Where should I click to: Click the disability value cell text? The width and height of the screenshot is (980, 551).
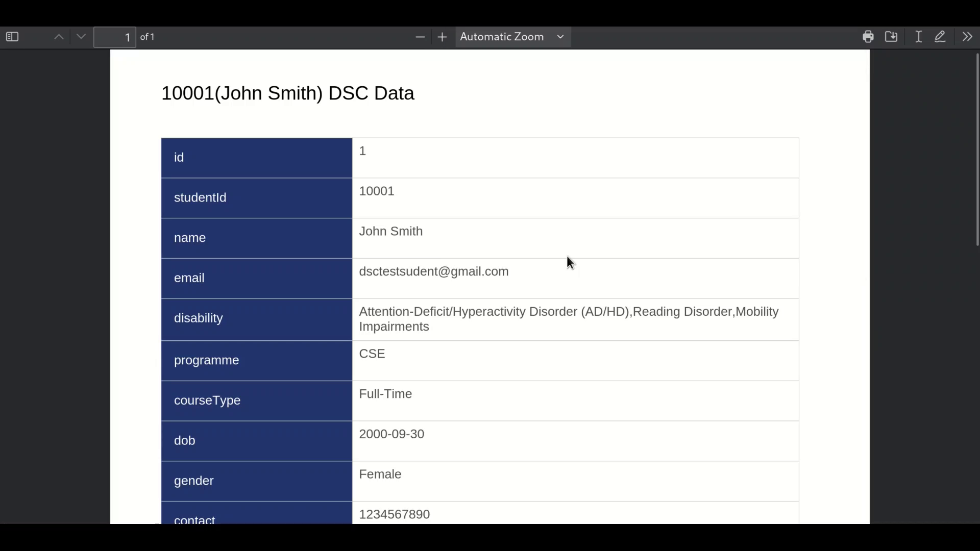point(569,319)
